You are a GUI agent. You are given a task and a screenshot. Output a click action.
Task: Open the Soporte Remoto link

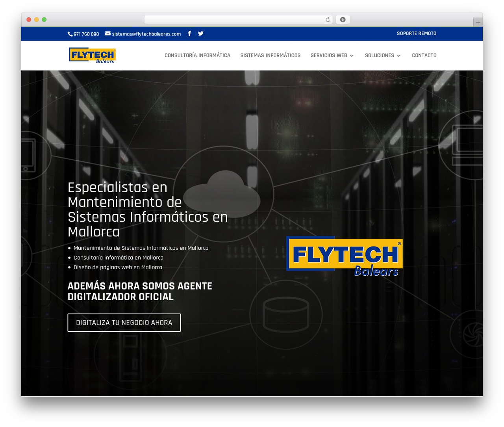coord(417,33)
